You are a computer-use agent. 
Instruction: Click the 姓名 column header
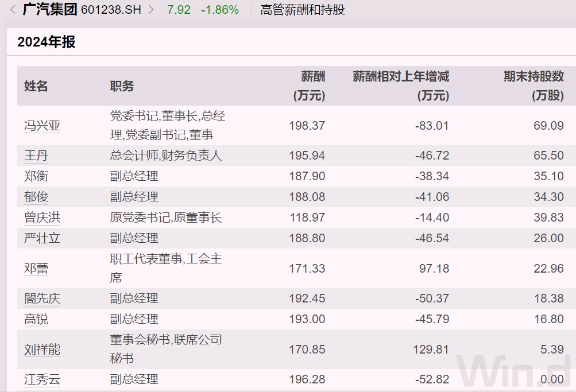tap(36, 86)
